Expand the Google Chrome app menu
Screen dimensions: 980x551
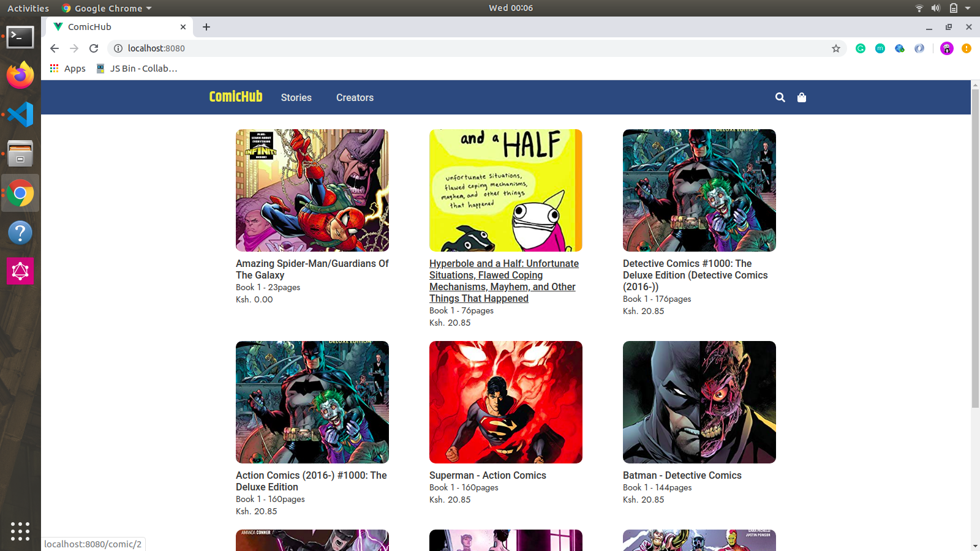point(107,8)
